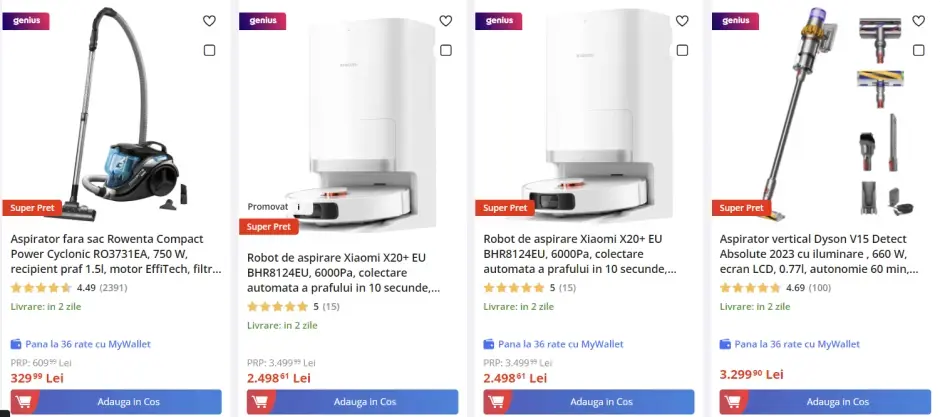The width and height of the screenshot is (940, 417).
Task: Add Rowenta vacuum to favorites with heart icon
Action: click(x=209, y=21)
